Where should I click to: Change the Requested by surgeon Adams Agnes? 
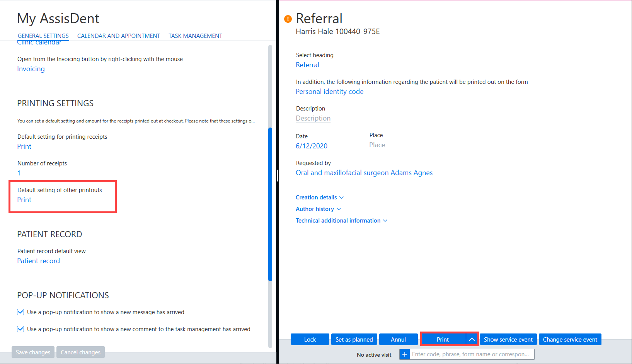pos(364,173)
